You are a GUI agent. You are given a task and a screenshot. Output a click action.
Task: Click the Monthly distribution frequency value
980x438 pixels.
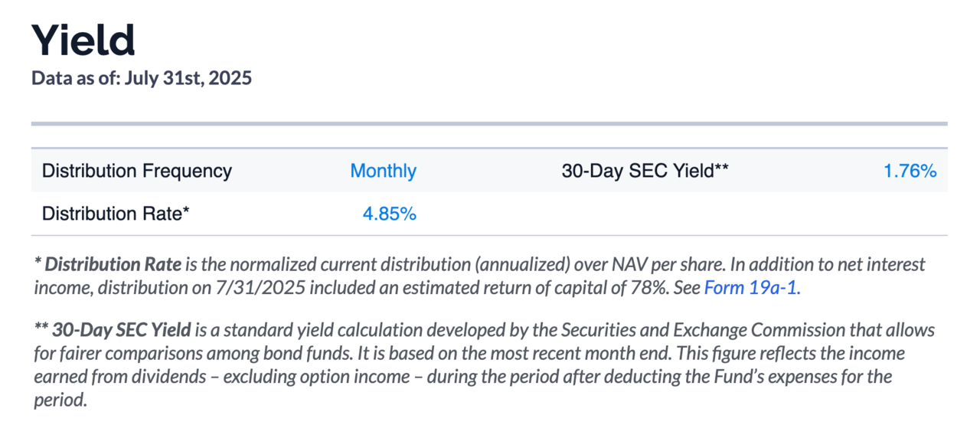(383, 171)
